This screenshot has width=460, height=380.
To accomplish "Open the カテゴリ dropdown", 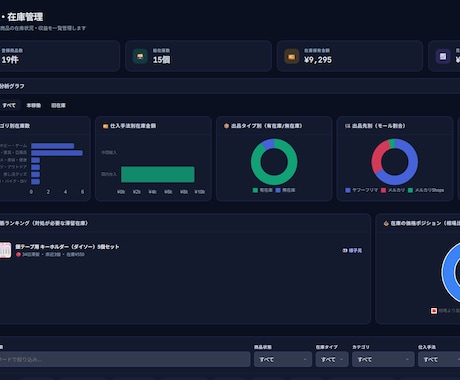I will pyautogui.click(x=383, y=359).
